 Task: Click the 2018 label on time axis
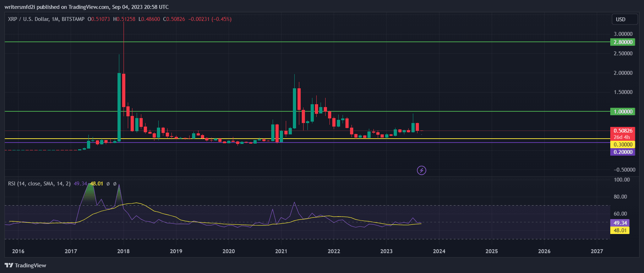123,251
